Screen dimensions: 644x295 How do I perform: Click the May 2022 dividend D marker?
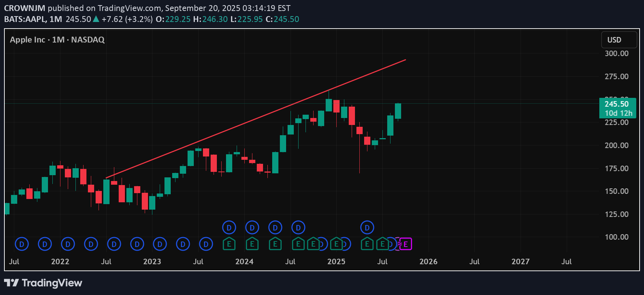coord(91,244)
